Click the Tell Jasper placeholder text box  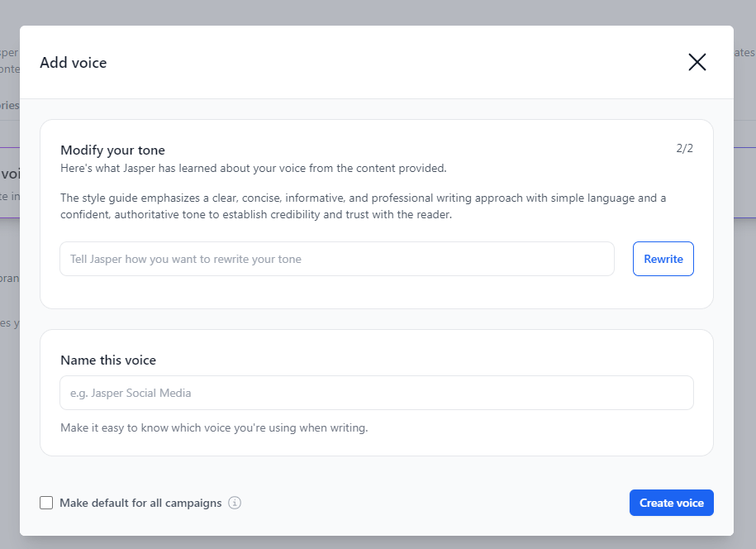pos(336,259)
